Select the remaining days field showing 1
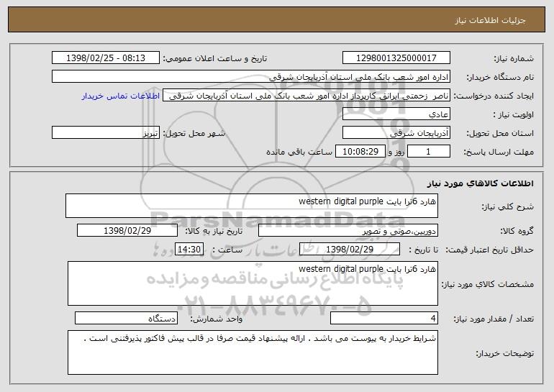Image resolution: width=554 pixels, height=392 pixels. 429,152
